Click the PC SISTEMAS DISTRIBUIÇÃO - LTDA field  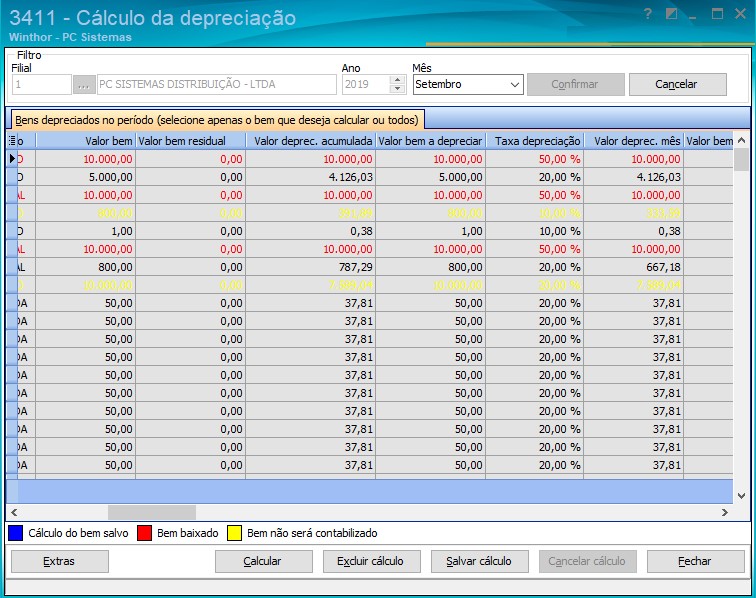pyautogui.click(x=217, y=84)
